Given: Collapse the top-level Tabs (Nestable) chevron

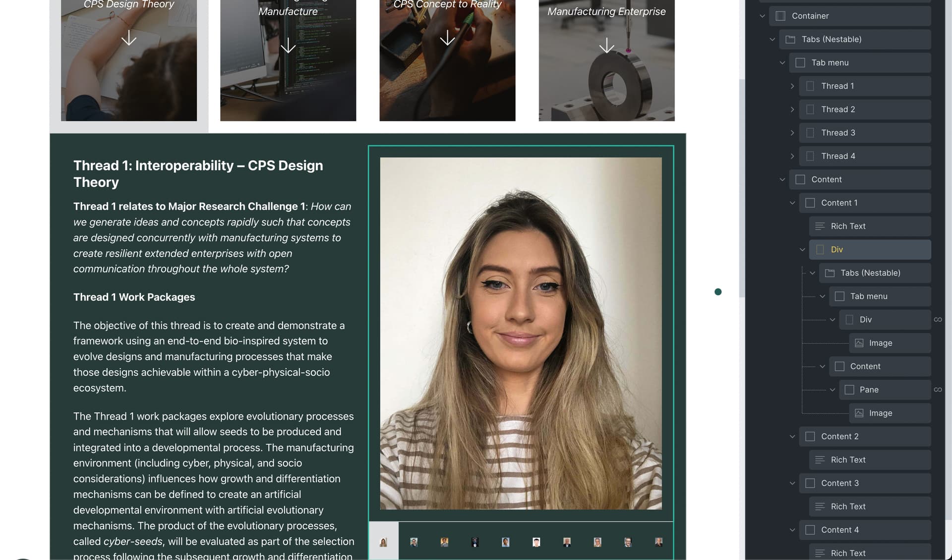Looking at the screenshot, I should click(x=772, y=39).
